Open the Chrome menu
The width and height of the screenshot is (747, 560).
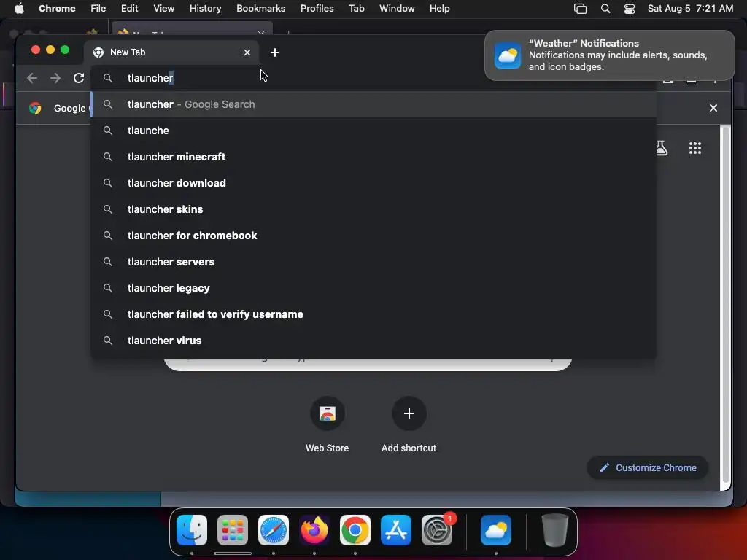click(x=57, y=9)
